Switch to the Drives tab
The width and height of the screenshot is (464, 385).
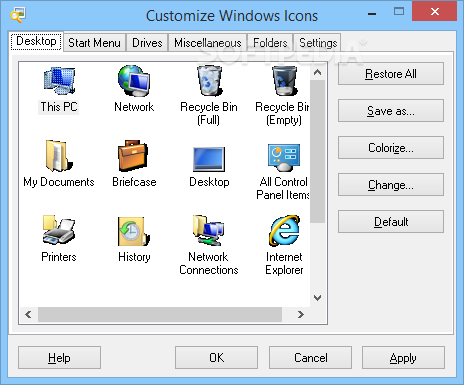147,43
